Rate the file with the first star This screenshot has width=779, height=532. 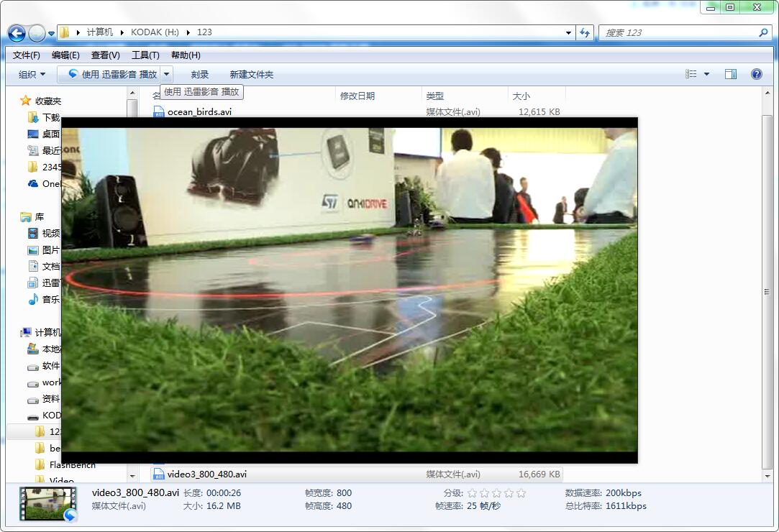pyautogui.click(x=472, y=493)
